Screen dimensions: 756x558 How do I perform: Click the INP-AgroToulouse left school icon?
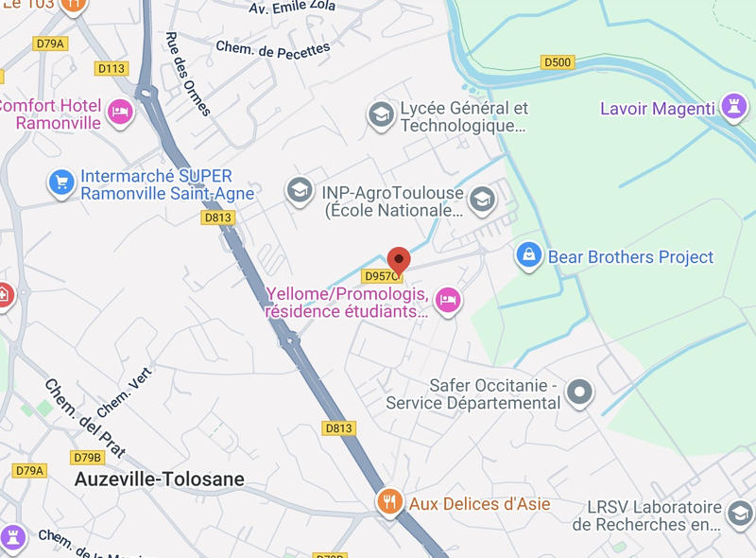point(300,191)
